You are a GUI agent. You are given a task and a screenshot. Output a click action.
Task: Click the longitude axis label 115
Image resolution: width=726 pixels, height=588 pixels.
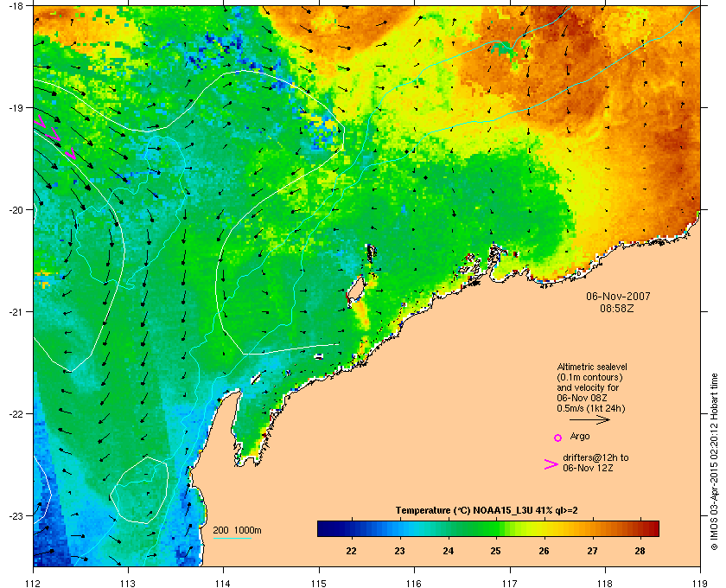pyautogui.click(x=319, y=583)
